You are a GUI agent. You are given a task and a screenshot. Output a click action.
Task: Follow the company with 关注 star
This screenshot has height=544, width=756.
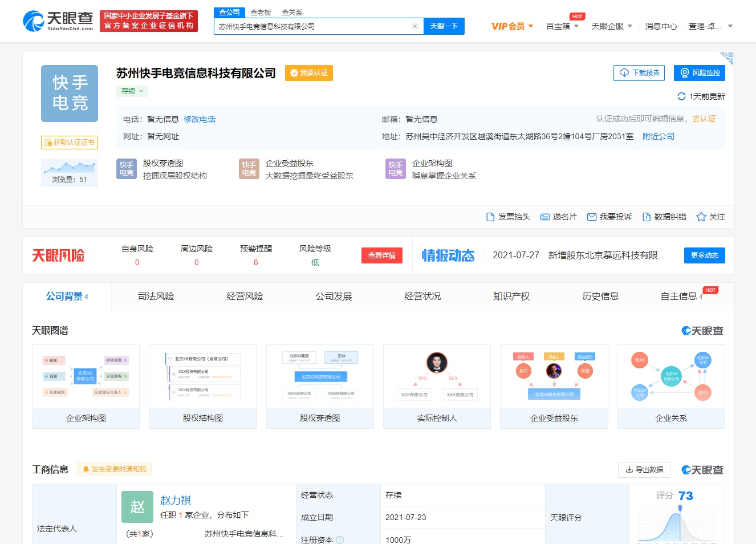710,217
